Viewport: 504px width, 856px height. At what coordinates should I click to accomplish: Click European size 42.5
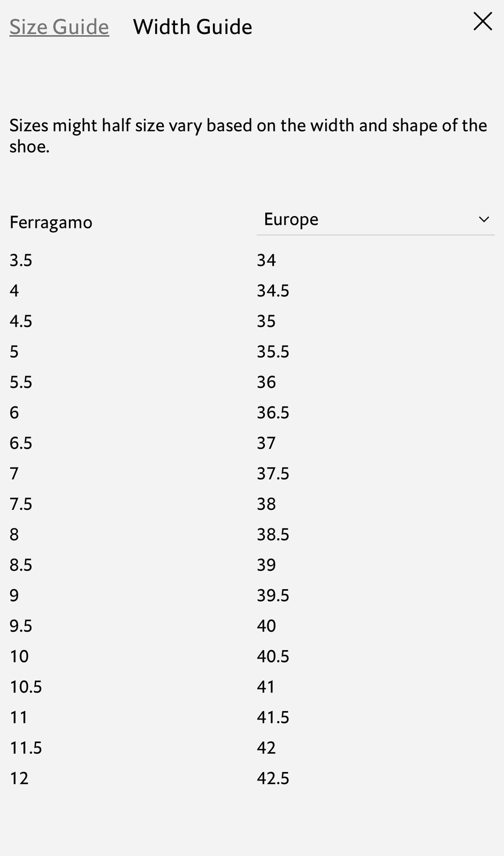[273, 778]
